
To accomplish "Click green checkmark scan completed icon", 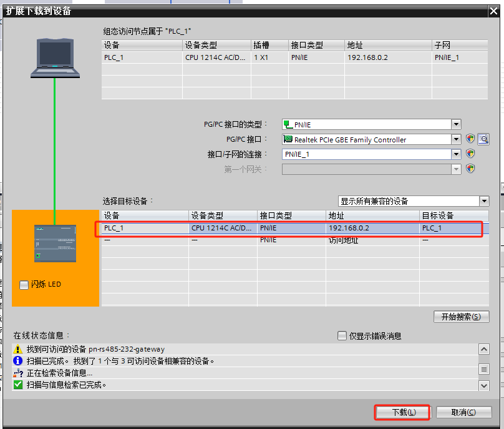I will (18, 385).
